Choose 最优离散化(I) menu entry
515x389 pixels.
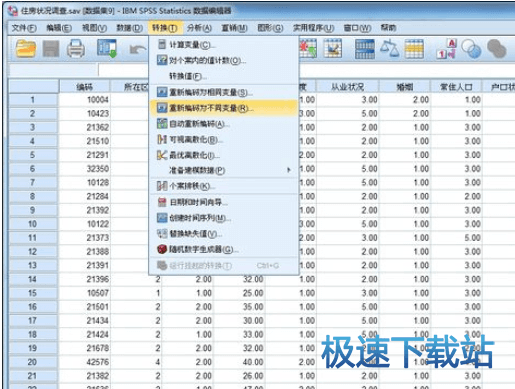tap(223, 155)
